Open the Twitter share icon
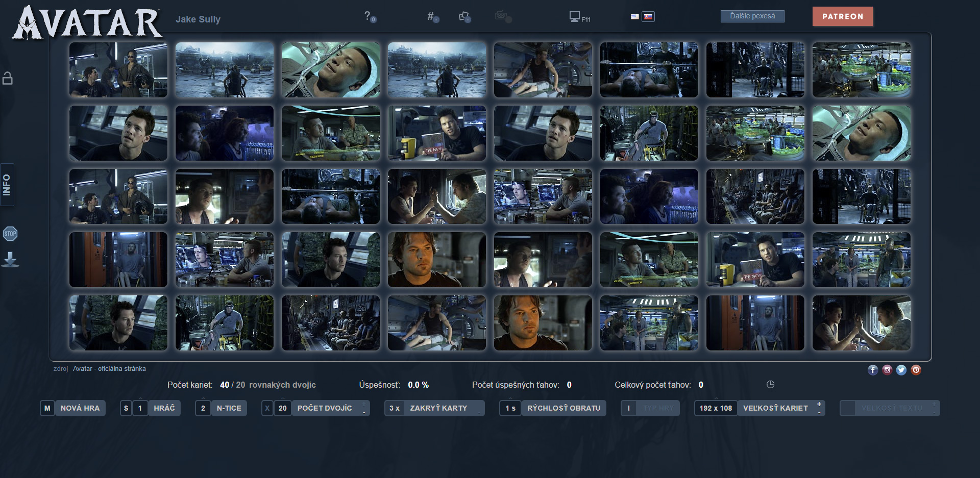The image size is (980, 478). [x=901, y=370]
